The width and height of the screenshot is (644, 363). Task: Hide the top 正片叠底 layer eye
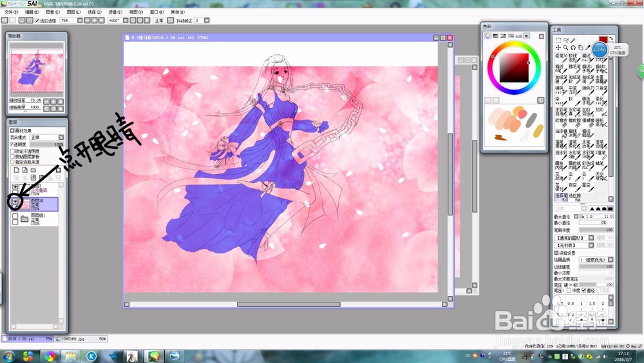(15, 186)
